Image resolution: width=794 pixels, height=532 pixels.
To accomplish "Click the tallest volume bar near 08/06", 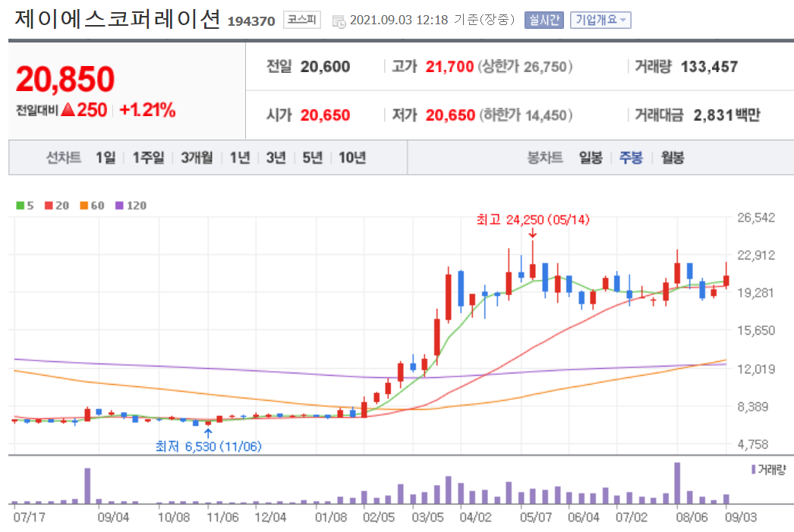I will [677, 483].
